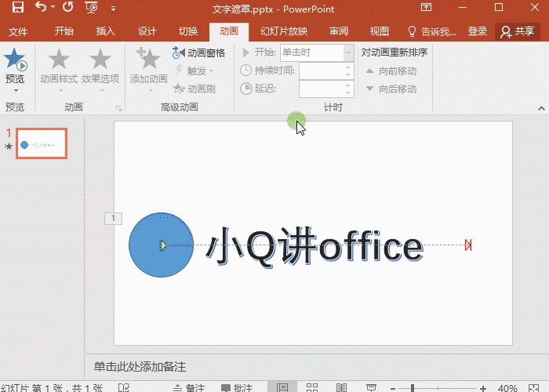Click 向后移动 move later

pos(391,89)
